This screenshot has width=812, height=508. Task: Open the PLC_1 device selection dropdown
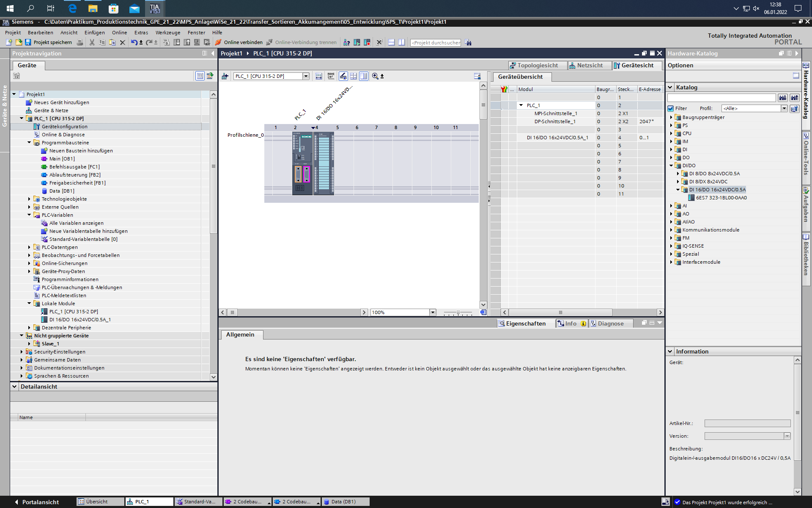[306, 76]
